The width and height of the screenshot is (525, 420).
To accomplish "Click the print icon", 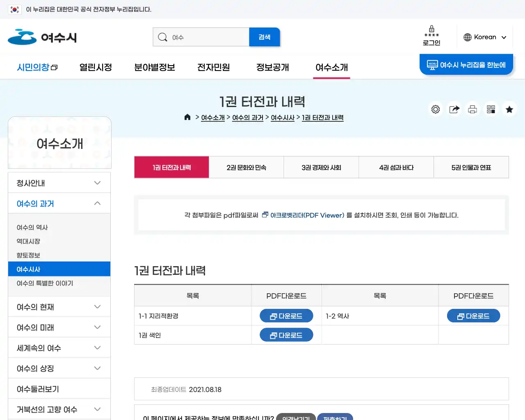I will point(472,109).
